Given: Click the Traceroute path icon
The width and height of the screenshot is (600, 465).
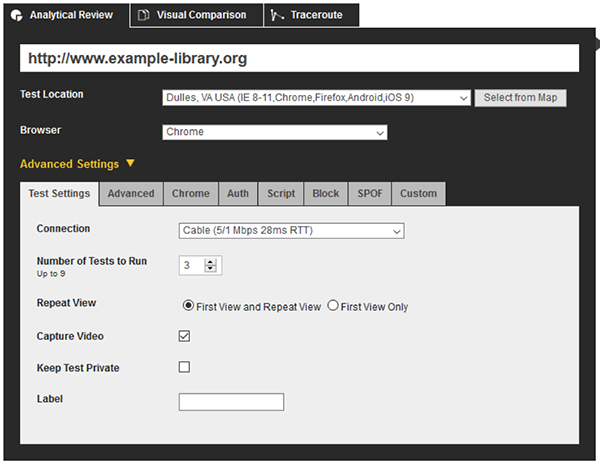Looking at the screenshot, I should 277,15.
